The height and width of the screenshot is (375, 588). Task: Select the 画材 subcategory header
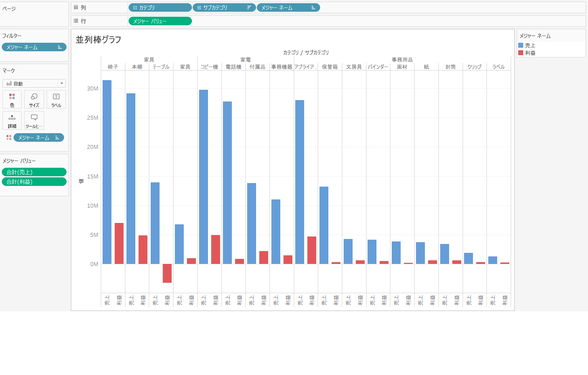click(402, 67)
